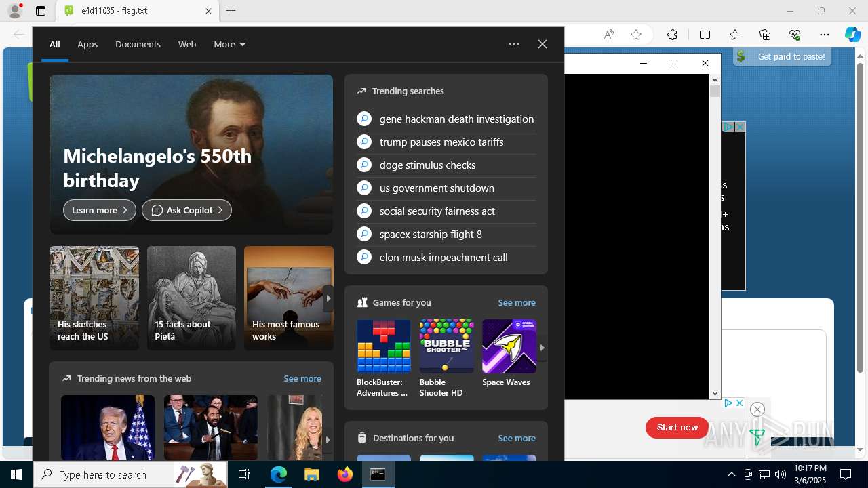Close the ad with circled X icon

(757, 409)
